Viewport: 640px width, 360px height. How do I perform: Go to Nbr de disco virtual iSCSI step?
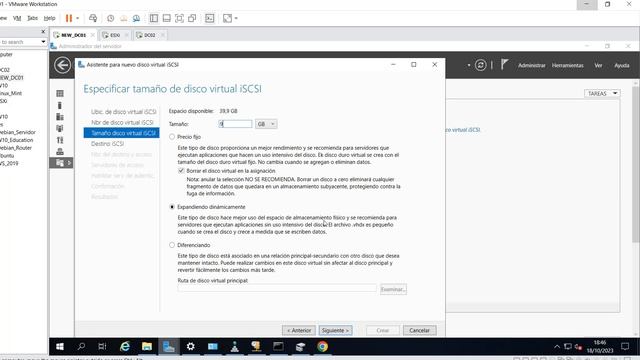click(x=122, y=122)
